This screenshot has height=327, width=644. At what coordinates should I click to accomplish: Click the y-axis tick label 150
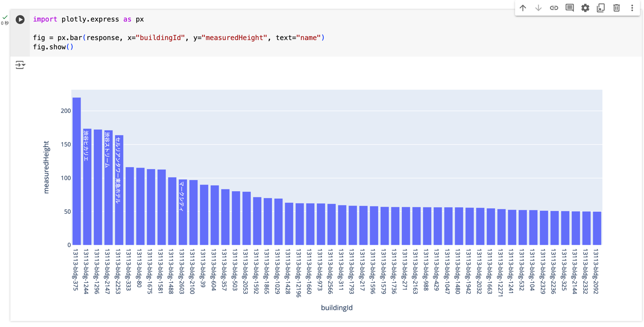[66, 145]
